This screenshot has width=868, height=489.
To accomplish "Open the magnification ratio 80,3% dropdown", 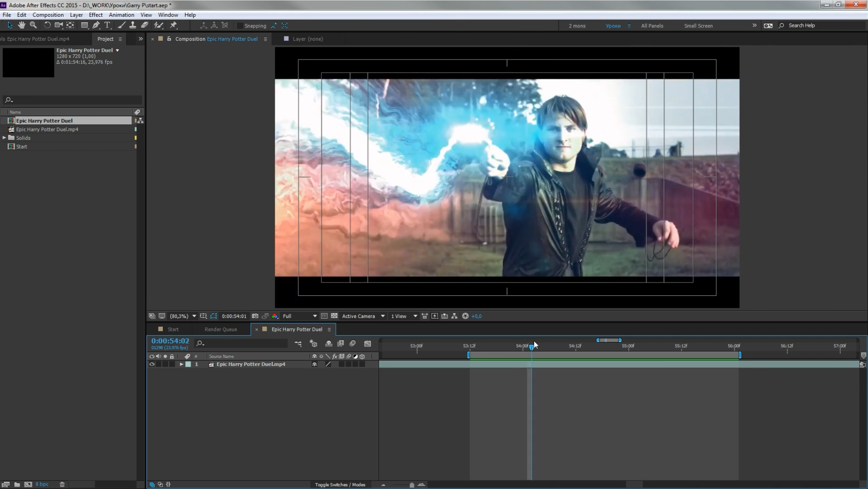I will (183, 316).
